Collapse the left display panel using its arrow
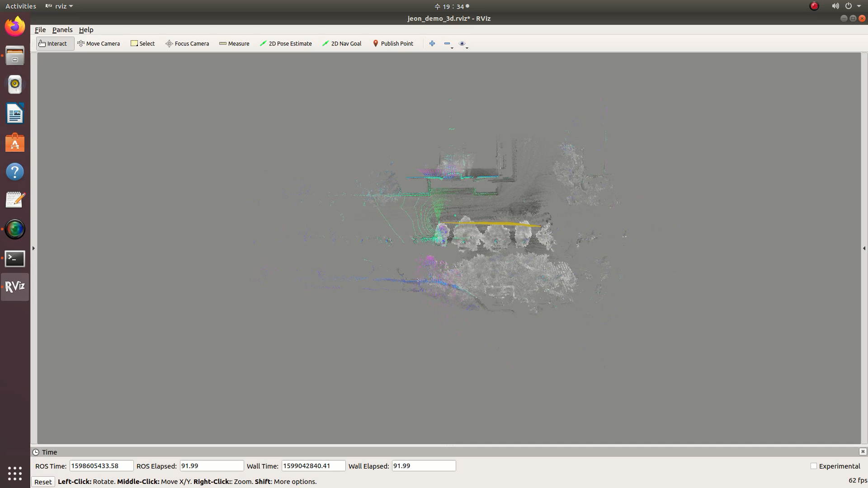The image size is (868, 488). pos(33,248)
